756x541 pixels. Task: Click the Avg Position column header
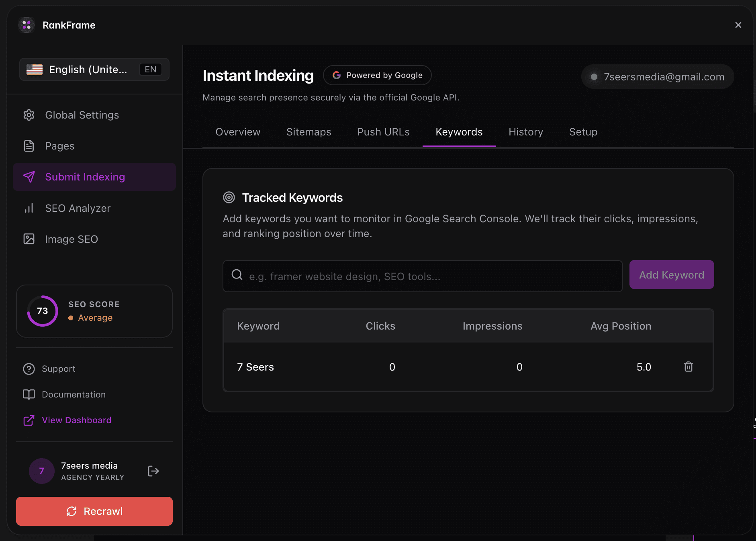[x=621, y=326]
